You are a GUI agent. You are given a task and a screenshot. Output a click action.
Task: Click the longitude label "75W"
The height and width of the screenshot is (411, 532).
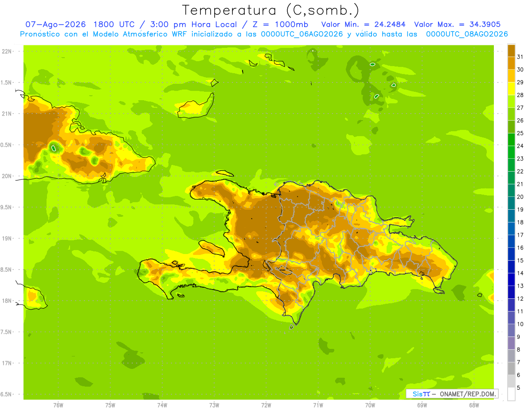110,405
